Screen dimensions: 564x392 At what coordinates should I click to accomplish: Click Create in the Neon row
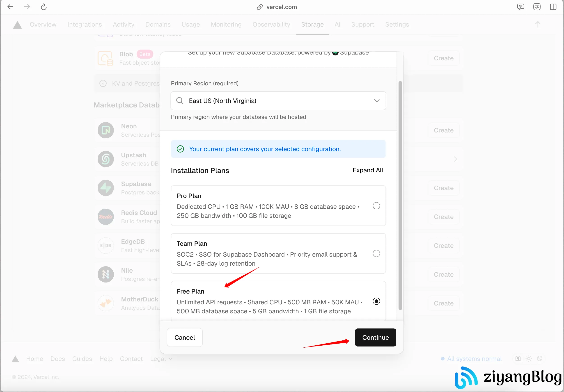pyautogui.click(x=444, y=130)
